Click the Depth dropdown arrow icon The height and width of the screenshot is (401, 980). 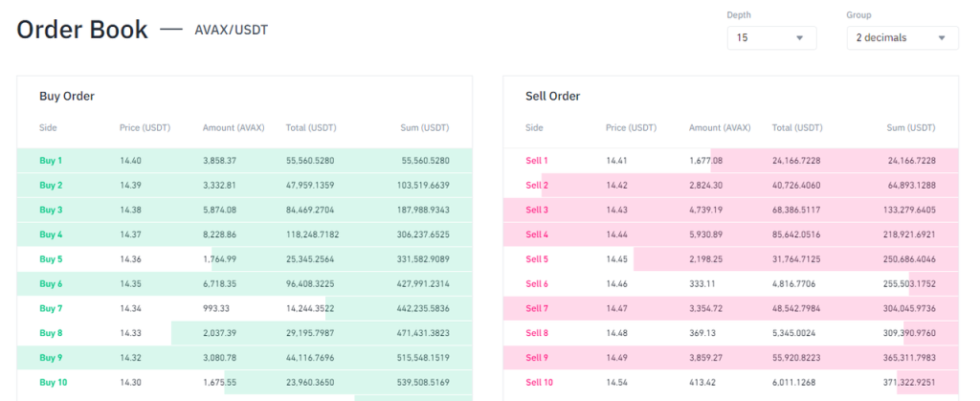[x=800, y=38]
